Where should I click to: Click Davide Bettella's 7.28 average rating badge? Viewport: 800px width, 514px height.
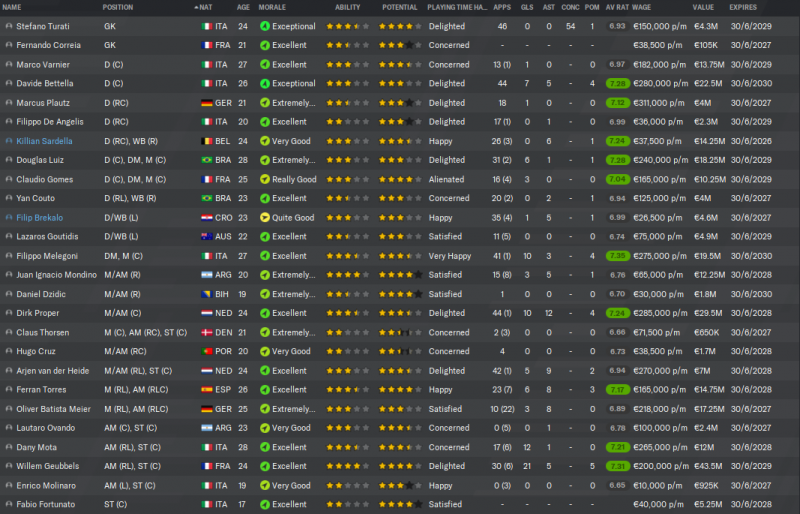(x=617, y=83)
